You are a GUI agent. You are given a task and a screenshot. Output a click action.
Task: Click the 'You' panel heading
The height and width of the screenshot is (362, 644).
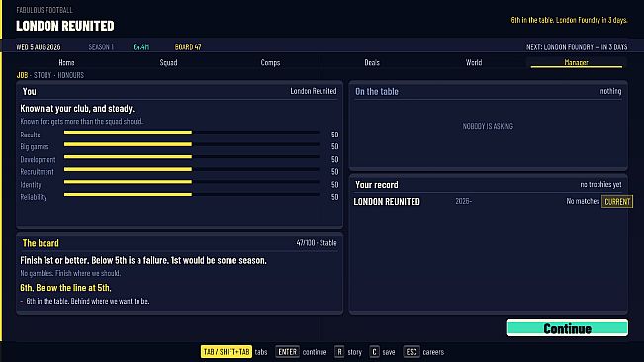click(29, 92)
